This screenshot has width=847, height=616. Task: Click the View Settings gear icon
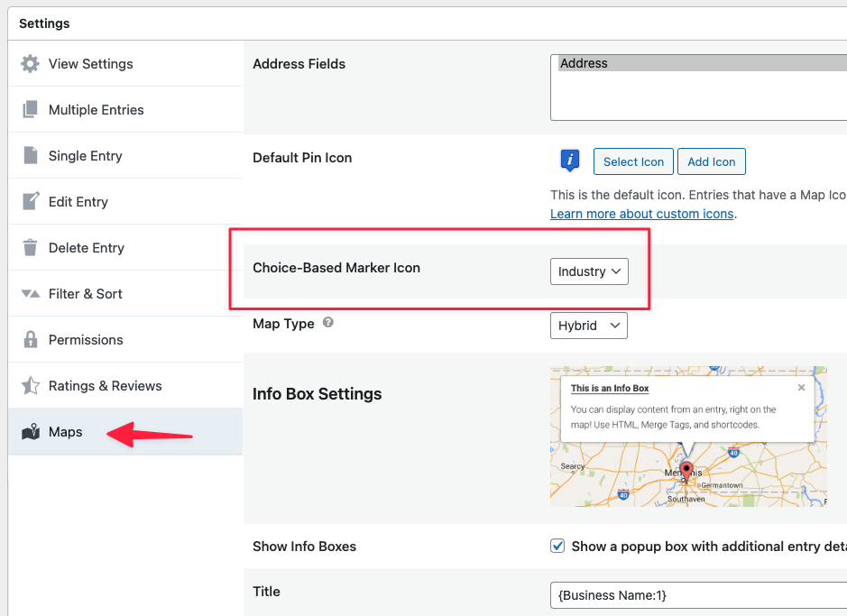pos(31,64)
